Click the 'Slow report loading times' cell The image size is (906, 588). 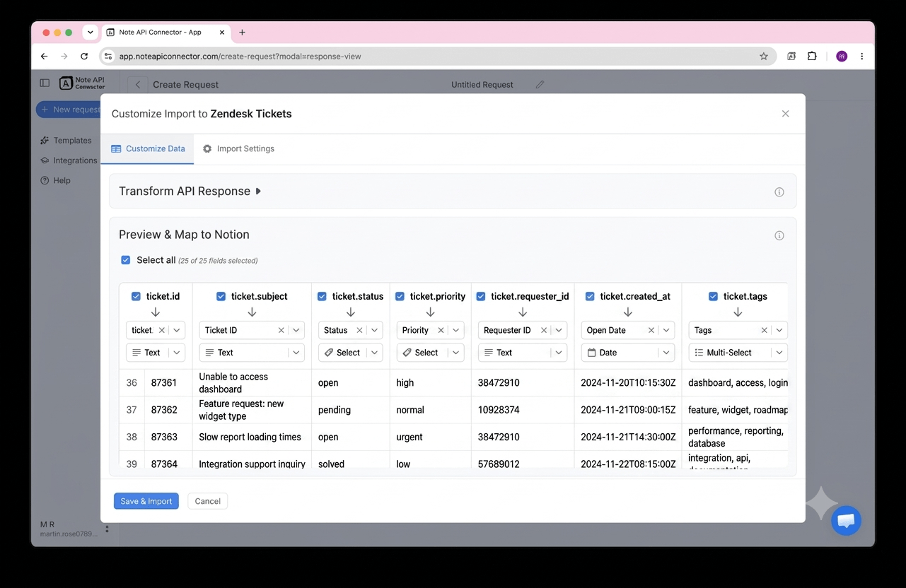251,437
